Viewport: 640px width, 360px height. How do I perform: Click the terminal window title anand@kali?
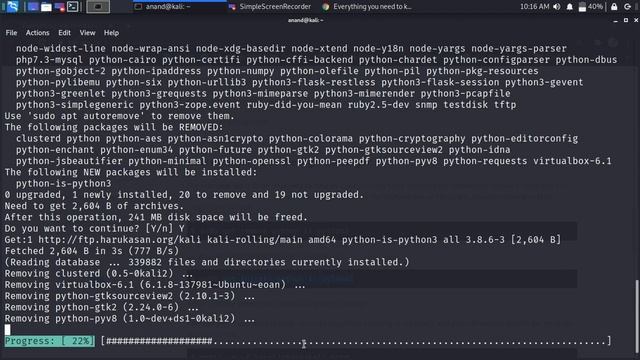tap(305, 20)
